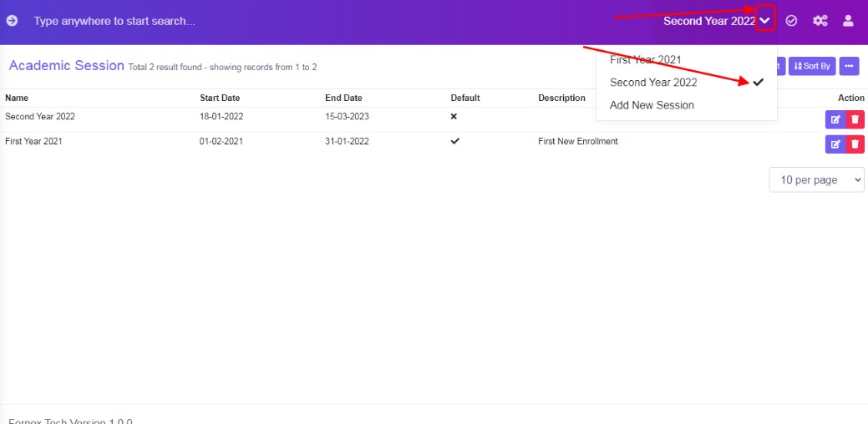Click the Action column header
868x424 pixels.
point(851,98)
